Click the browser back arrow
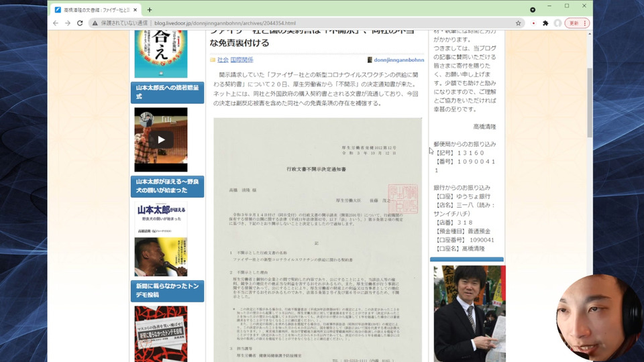644x362 pixels. 56,23
